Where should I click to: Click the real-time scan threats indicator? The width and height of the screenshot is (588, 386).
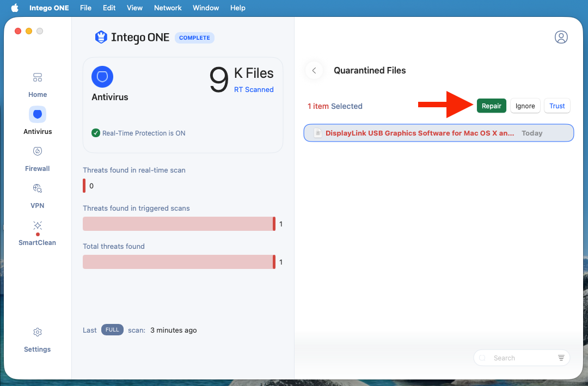click(84, 186)
